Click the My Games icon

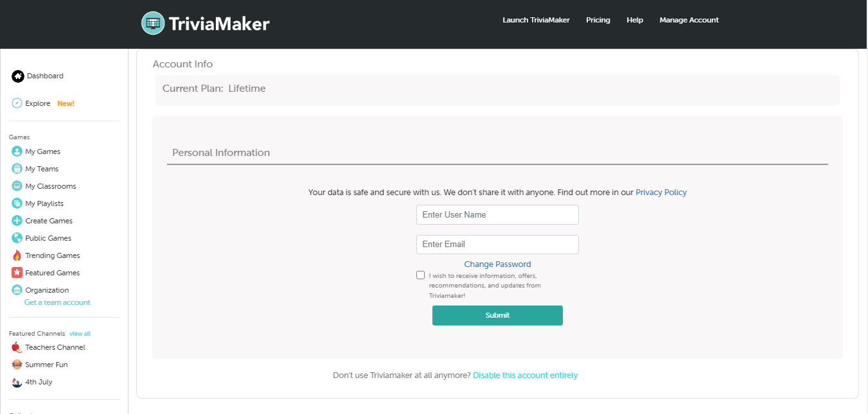point(17,151)
